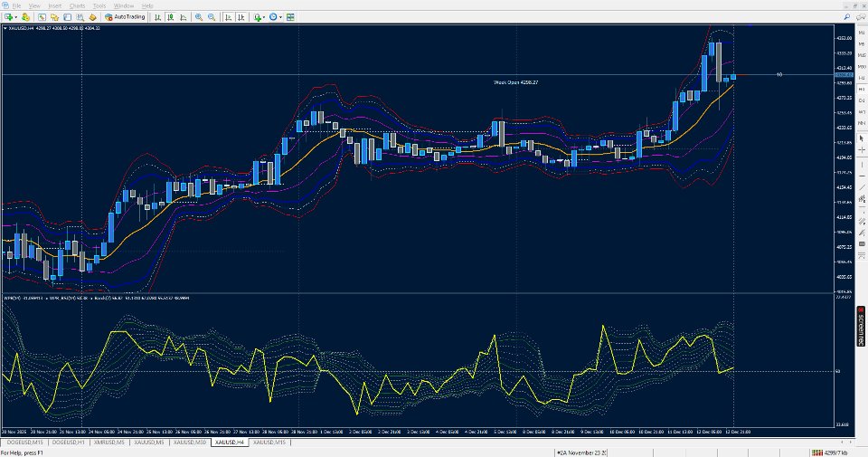Image resolution: width=868 pixels, height=457 pixels.
Task: Click the bottom-most tool in the right drawing toolbar
Action: click(862, 255)
